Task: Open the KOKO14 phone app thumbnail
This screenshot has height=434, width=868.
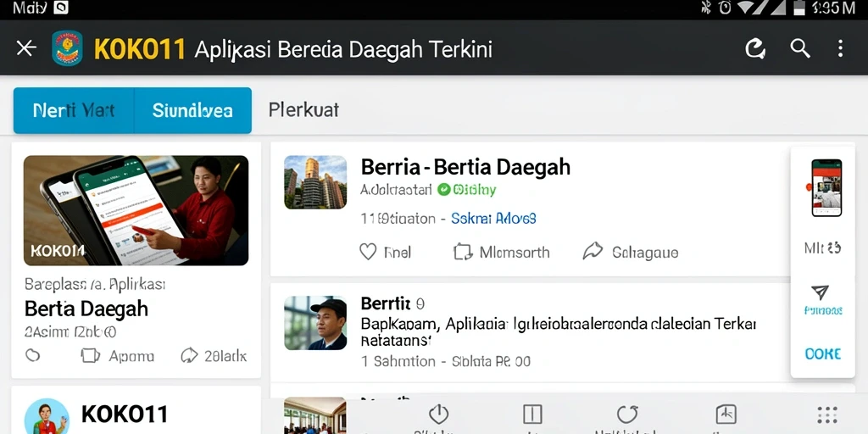Action: 136,210
